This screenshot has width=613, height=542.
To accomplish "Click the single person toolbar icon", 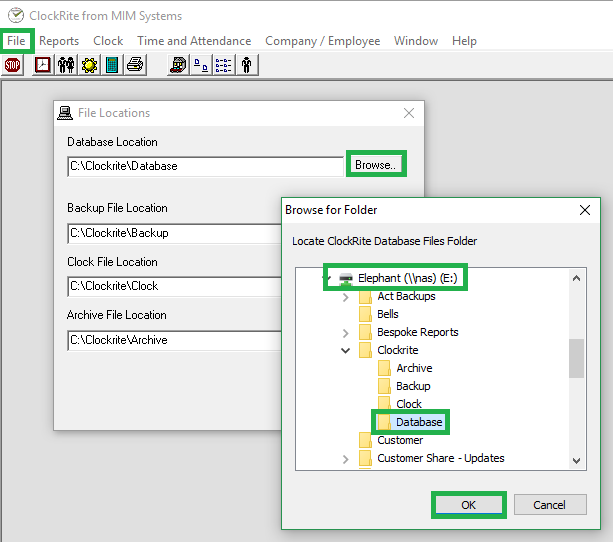I will click(247, 65).
